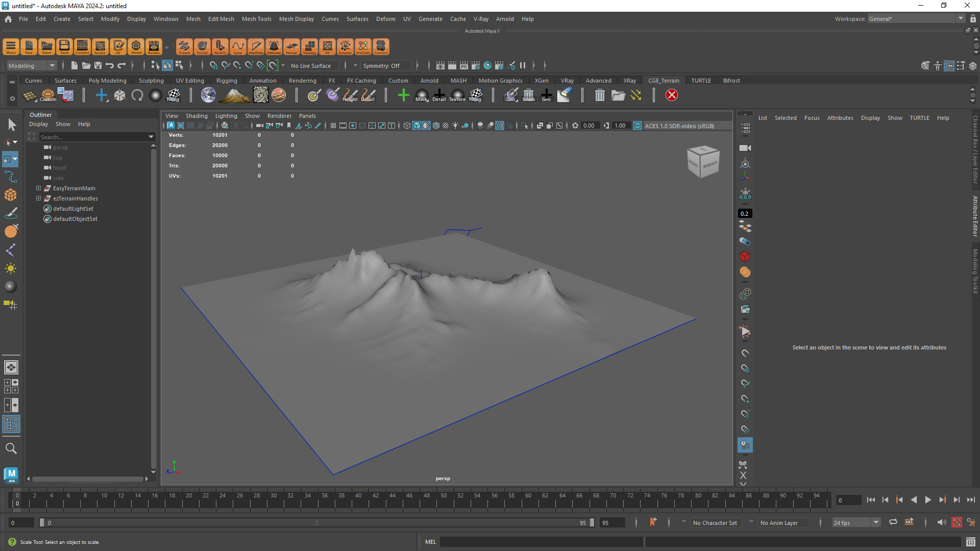Toggle auto keyframe button
Image resolution: width=980 pixels, height=551 pixels.
click(x=957, y=522)
